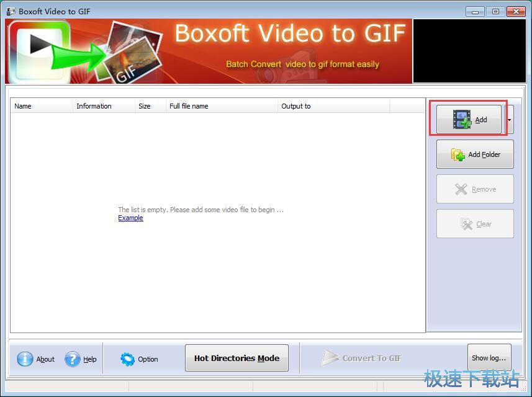Click the Clear list button

pos(475,224)
